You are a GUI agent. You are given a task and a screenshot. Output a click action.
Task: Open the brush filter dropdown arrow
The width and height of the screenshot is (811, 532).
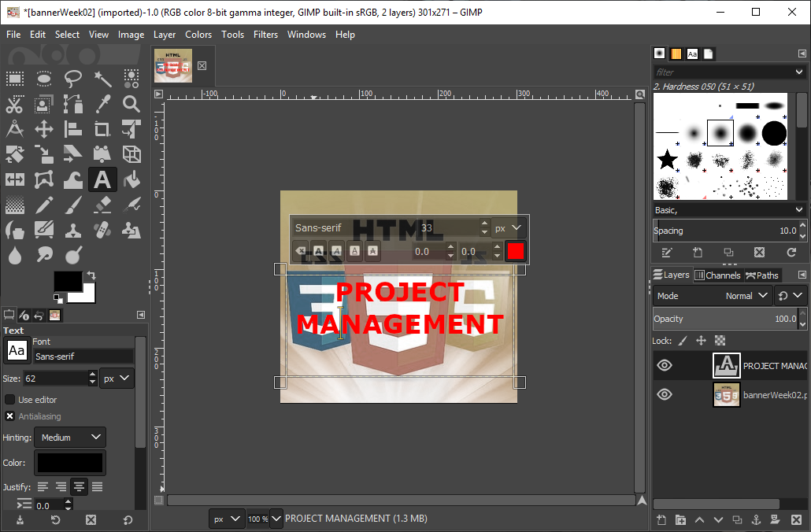pos(799,72)
